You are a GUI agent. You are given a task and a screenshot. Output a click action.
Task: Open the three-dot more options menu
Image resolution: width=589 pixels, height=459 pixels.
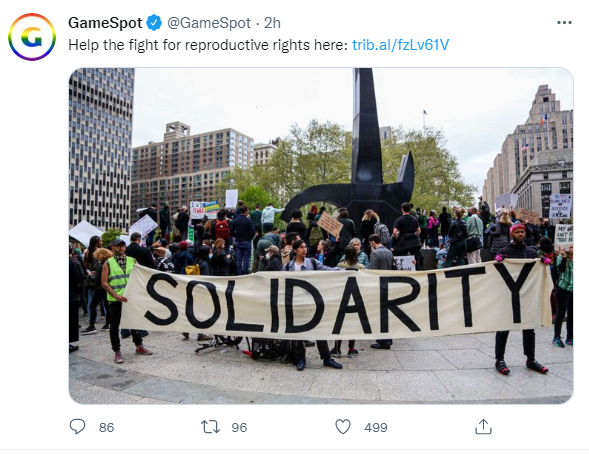(564, 23)
